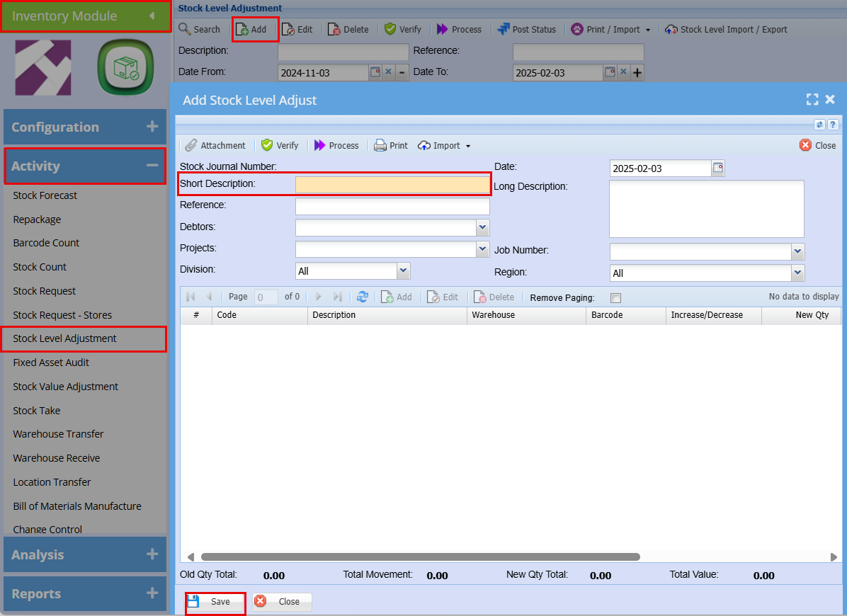Viewport: 847px width, 616px height.
Task: Open the Debtors dropdown
Action: point(482,227)
